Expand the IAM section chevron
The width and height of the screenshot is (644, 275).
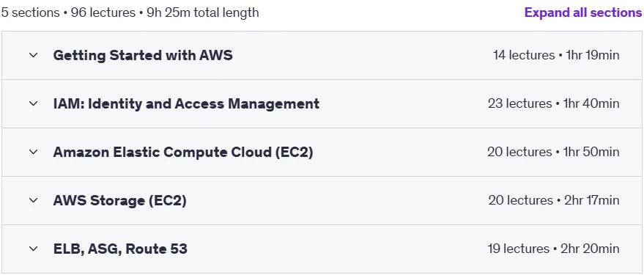click(33, 103)
